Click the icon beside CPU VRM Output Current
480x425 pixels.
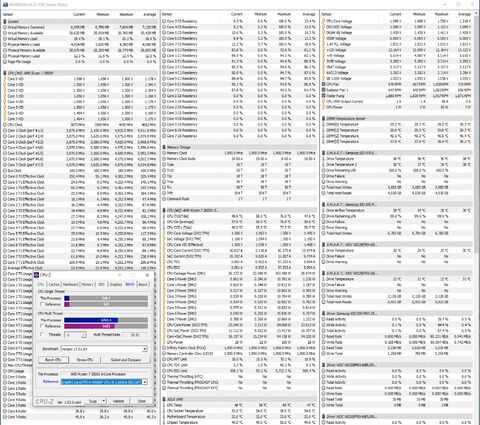tap(324, 101)
